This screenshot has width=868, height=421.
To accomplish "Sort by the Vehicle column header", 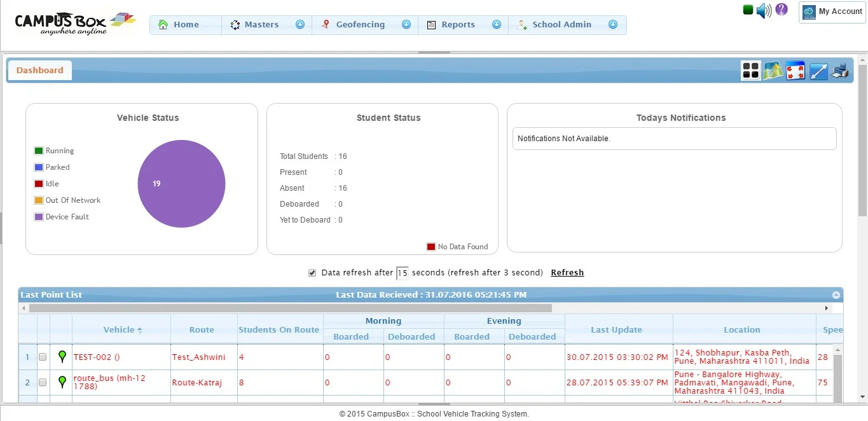I will click(119, 330).
